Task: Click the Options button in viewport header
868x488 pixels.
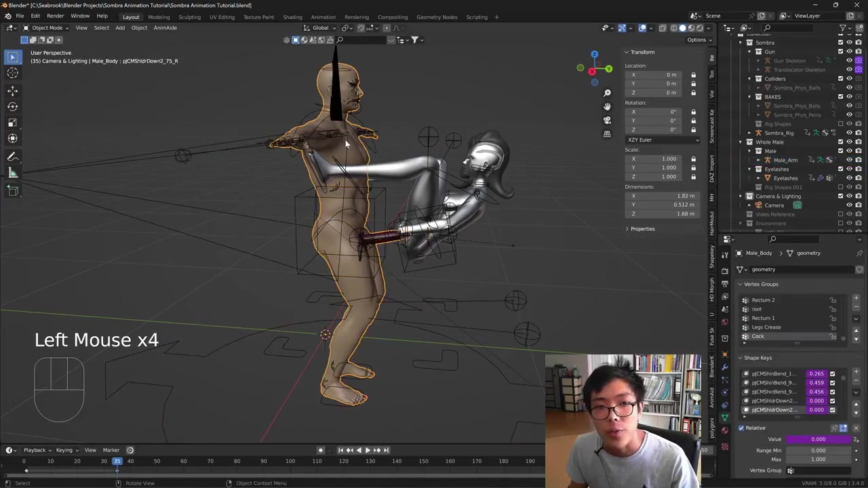Action: tap(698, 40)
